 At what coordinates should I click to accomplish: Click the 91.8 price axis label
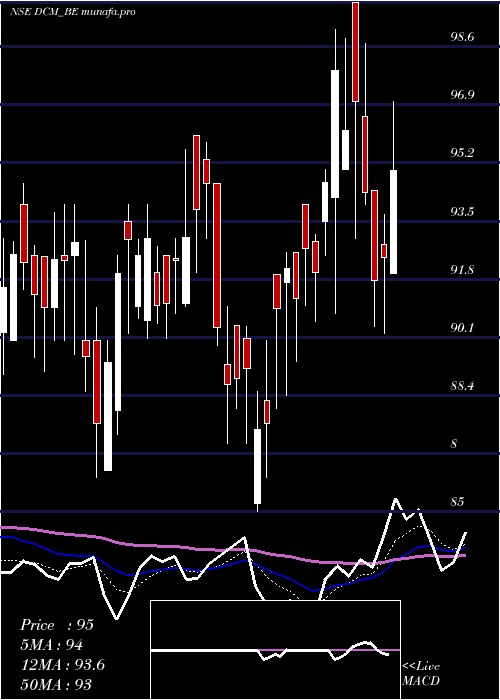coord(462,270)
